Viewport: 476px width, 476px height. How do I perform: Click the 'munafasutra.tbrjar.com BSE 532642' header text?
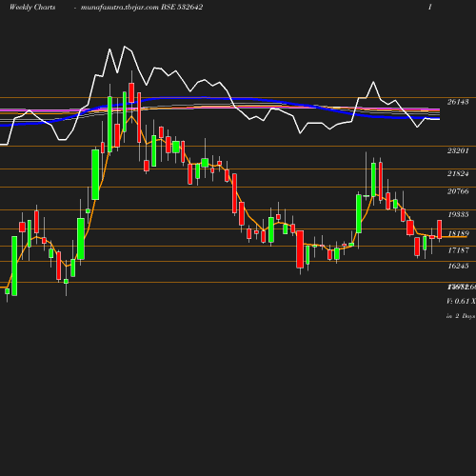(x=142, y=7)
